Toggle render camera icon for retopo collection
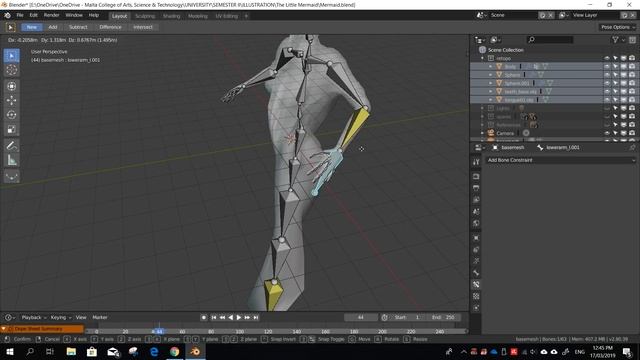 pyautogui.click(x=632, y=58)
